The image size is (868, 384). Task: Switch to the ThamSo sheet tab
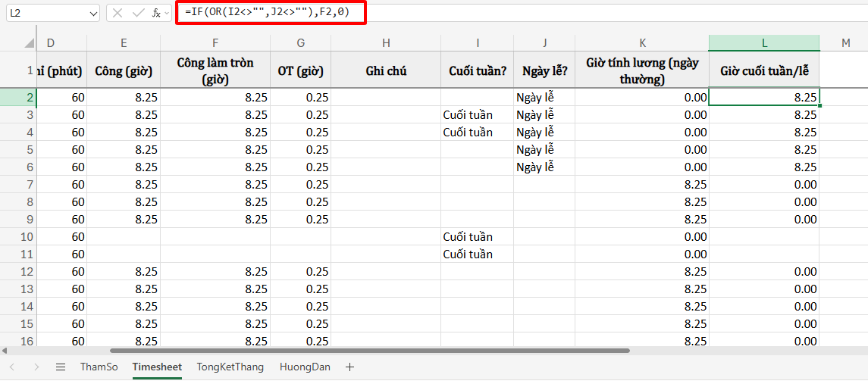click(x=99, y=367)
